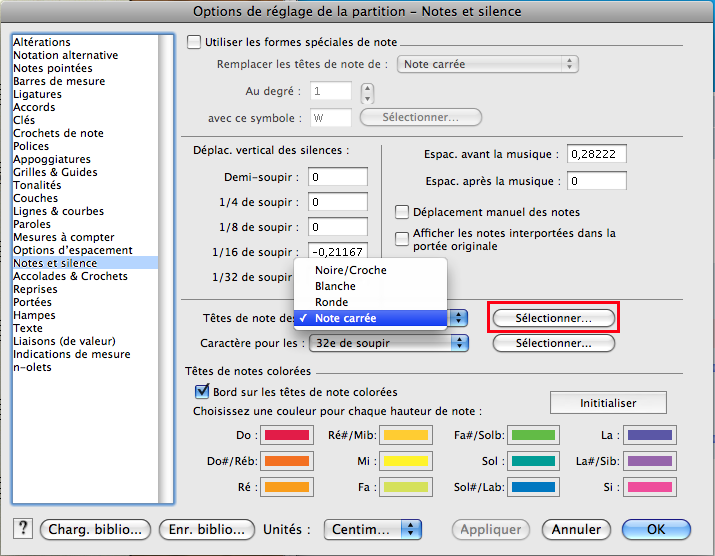Click the OK button
Screen dimensions: 715x556
click(656, 529)
